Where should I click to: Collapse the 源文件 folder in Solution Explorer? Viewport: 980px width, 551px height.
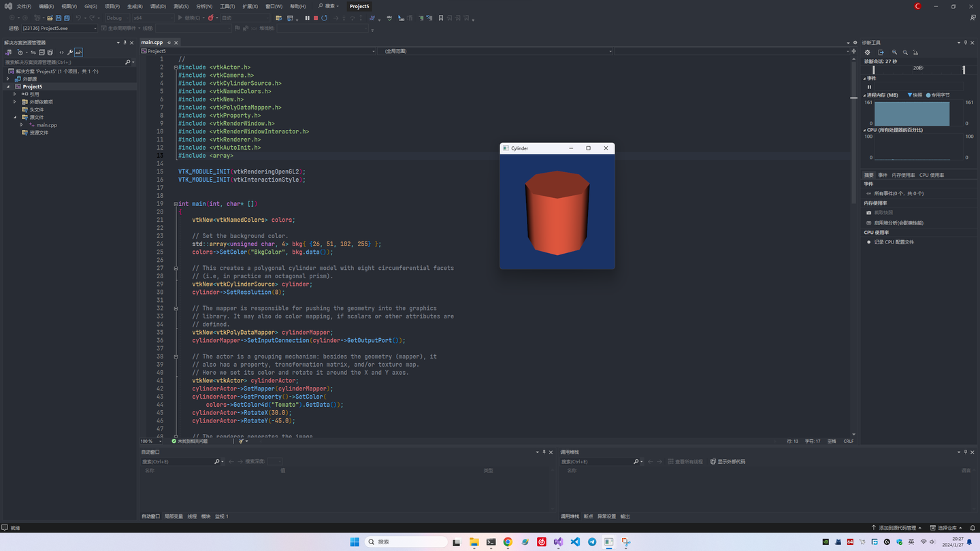[x=15, y=118]
